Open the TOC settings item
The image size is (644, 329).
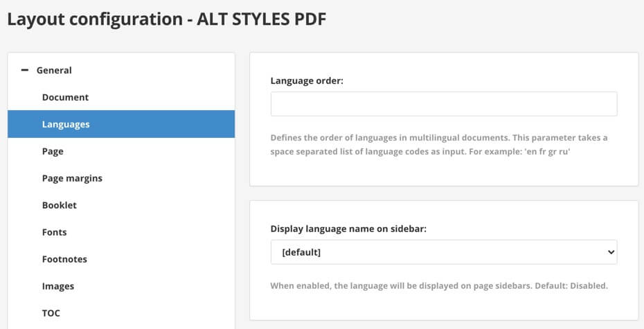pyautogui.click(x=51, y=313)
